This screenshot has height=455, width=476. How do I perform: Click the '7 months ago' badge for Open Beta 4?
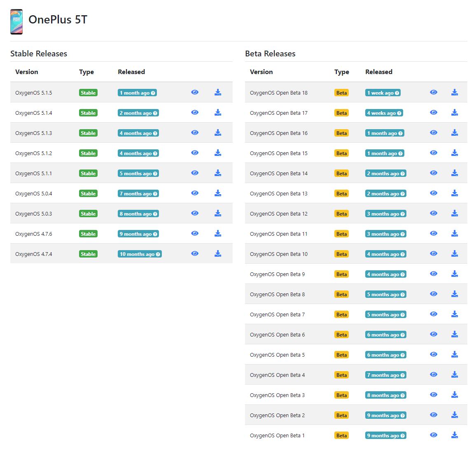tap(385, 375)
